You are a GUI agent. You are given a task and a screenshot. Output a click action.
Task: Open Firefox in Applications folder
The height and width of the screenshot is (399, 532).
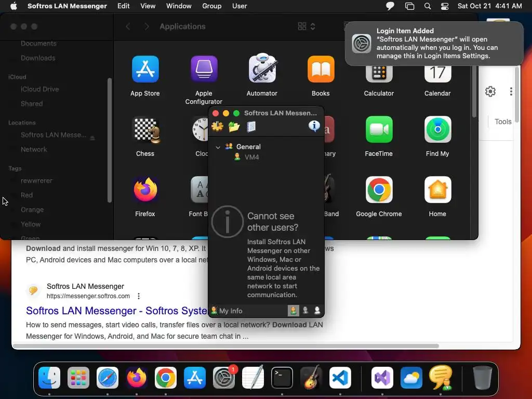coord(145,190)
